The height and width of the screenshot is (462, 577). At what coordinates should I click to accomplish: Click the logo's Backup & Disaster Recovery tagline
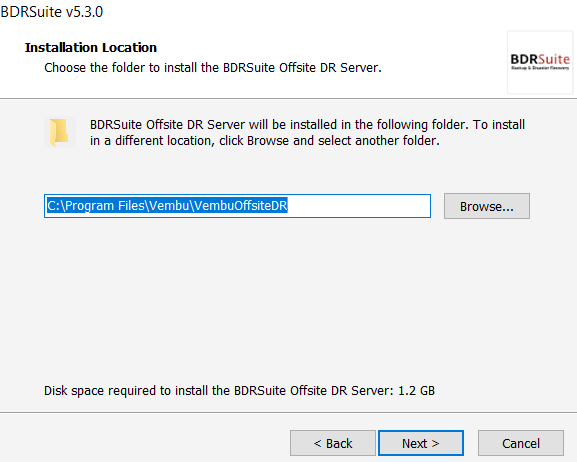(x=540, y=68)
